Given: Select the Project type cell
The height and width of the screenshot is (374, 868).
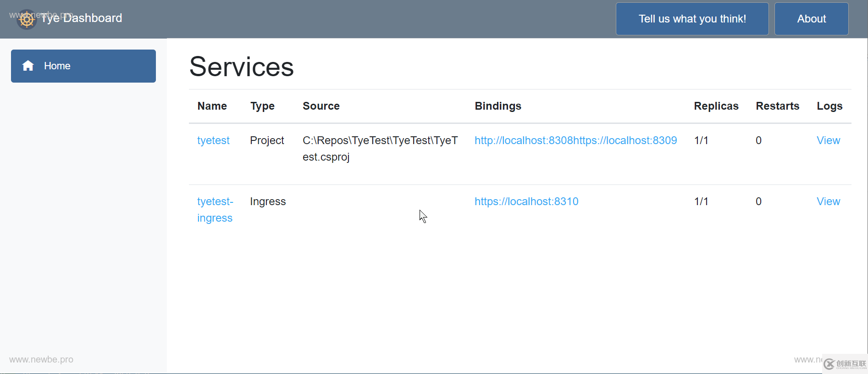Looking at the screenshot, I should click(x=267, y=140).
